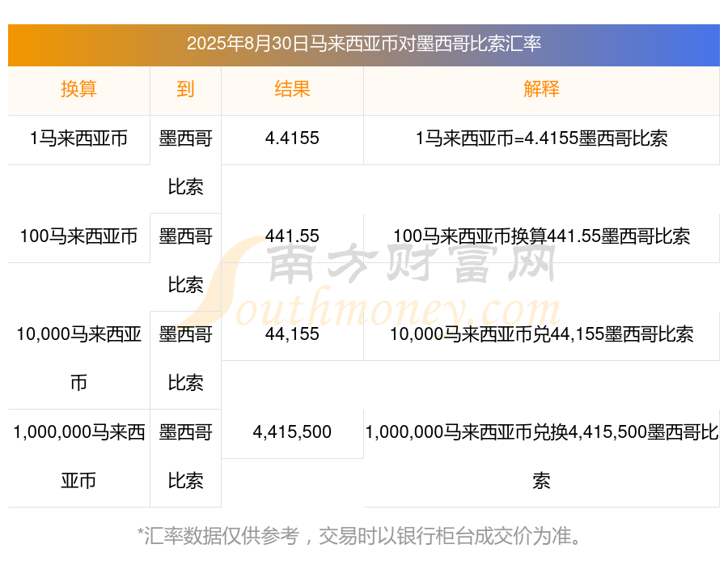The height and width of the screenshot is (561, 728).
Task: Click the explanation 1,000,000马来西亚币兑换4,415,500墨西哥比索
Action: pyautogui.click(x=541, y=457)
